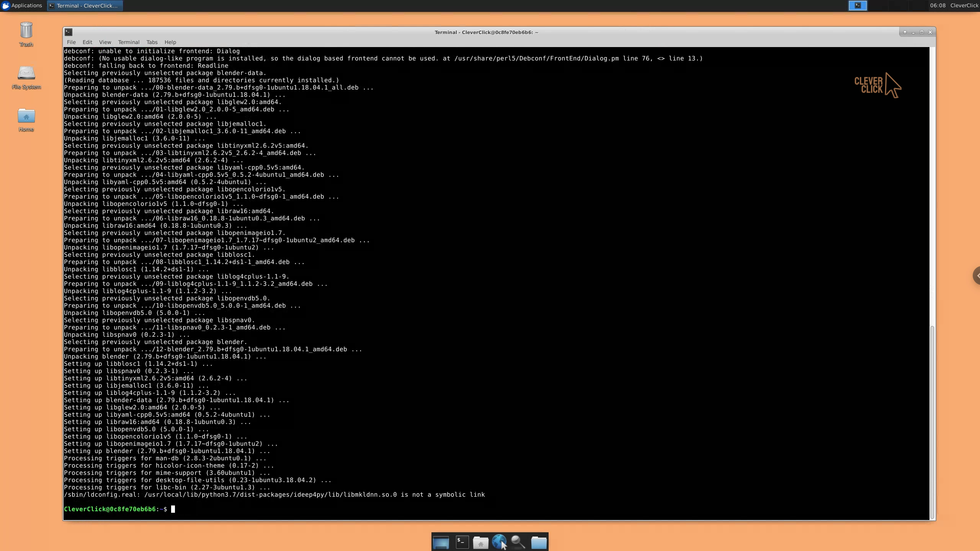Open Application Finder magnifier icon
The width and height of the screenshot is (980, 551).
pos(518,542)
